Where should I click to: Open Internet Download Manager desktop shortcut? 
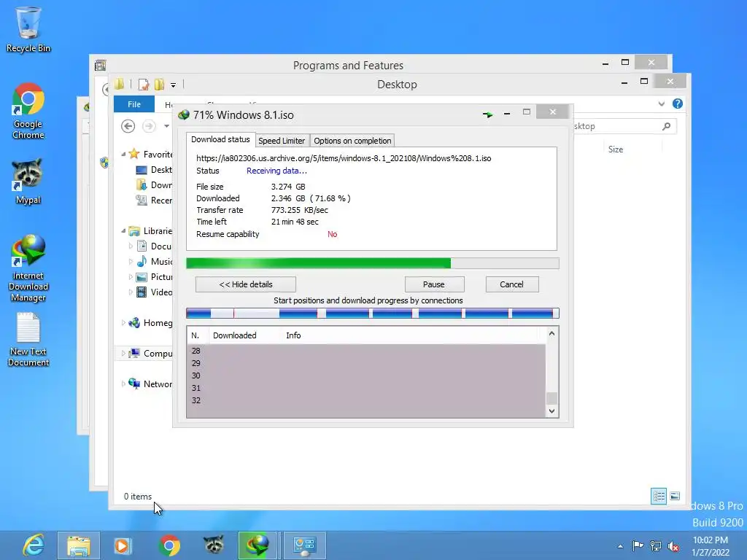click(28, 268)
